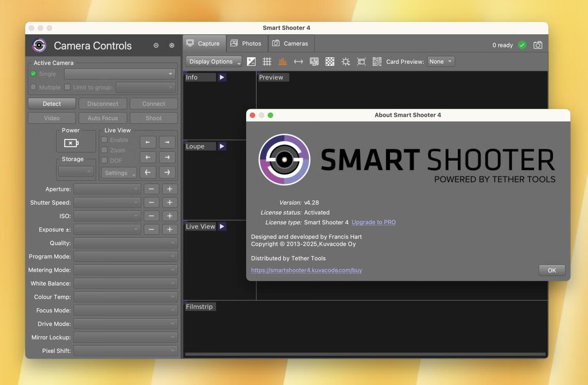This screenshot has width=588, height=385.
Task: Switch to the Cameras tab
Action: (291, 43)
